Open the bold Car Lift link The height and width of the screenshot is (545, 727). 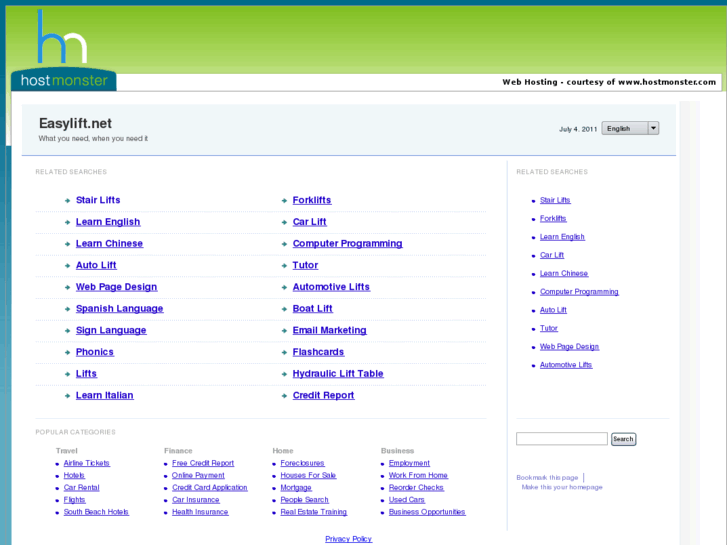coord(310,222)
